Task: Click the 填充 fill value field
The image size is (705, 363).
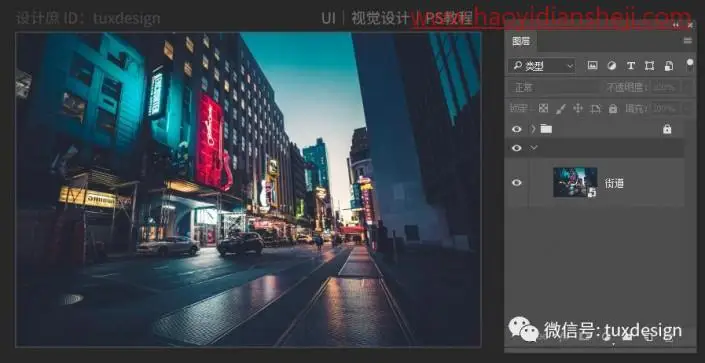Action: pos(665,108)
